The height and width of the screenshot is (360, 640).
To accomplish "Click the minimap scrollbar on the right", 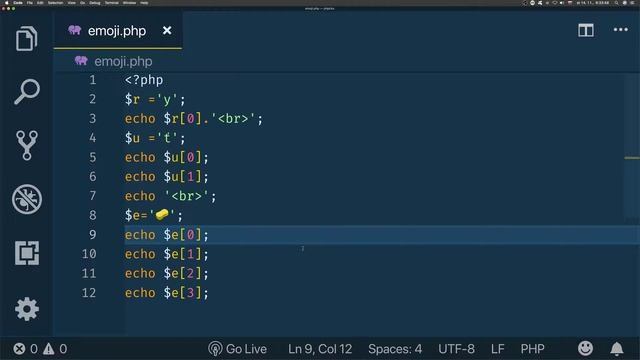I will pyautogui.click(x=632, y=147).
